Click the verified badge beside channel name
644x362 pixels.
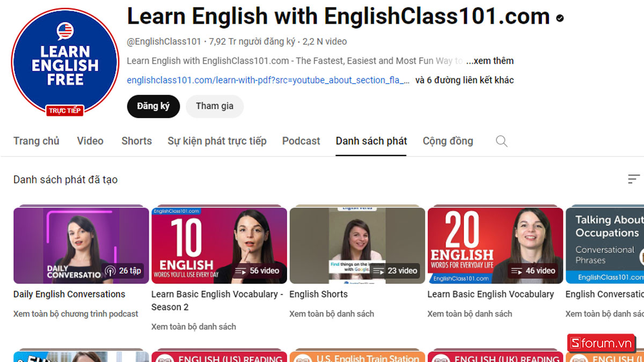(560, 18)
